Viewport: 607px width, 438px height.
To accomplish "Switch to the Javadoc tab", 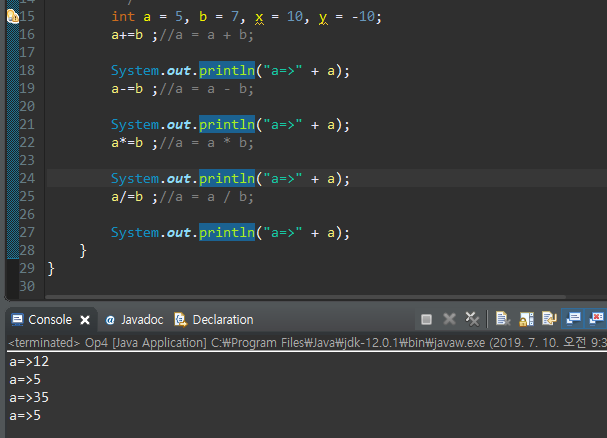I will (x=134, y=320).
